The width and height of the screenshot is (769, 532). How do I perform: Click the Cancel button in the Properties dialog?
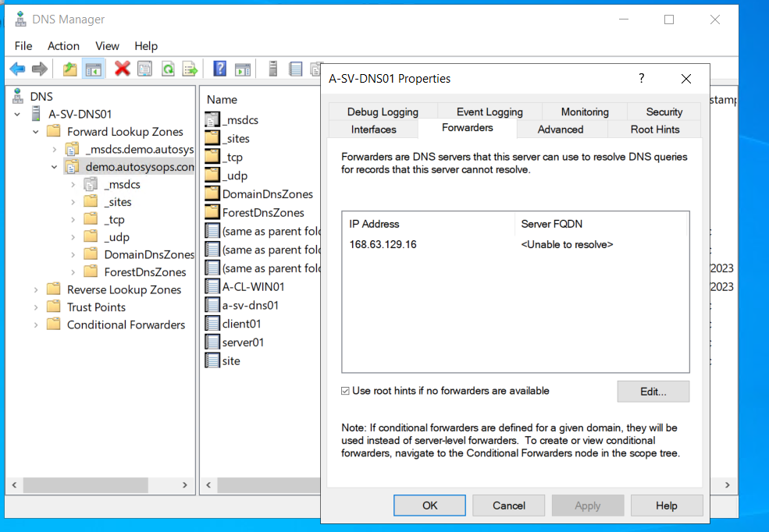point(508,505)
